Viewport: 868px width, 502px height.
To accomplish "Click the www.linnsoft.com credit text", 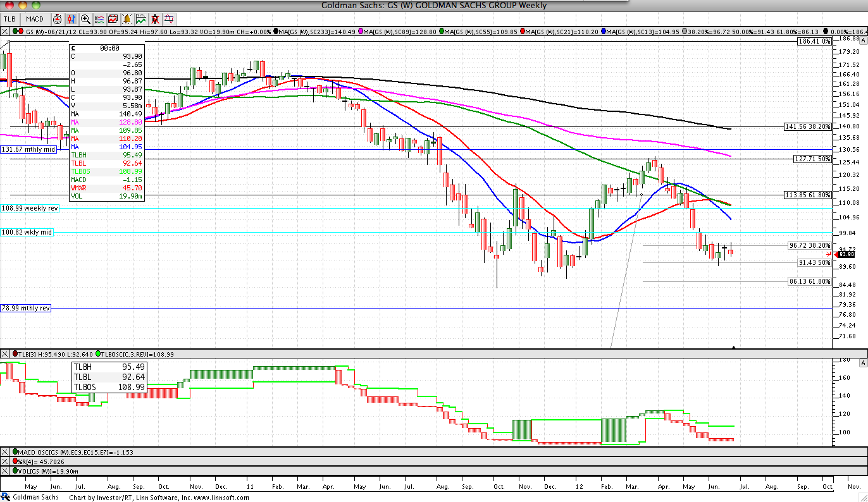I will pyautogui.click(x=220, y=498).
